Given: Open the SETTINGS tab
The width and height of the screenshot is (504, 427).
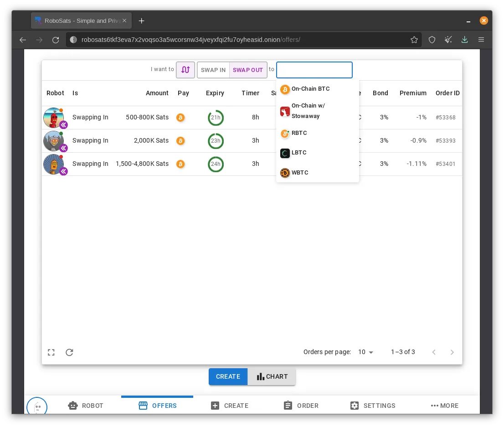Looking at the screenshot, I should tap(373, 406).
